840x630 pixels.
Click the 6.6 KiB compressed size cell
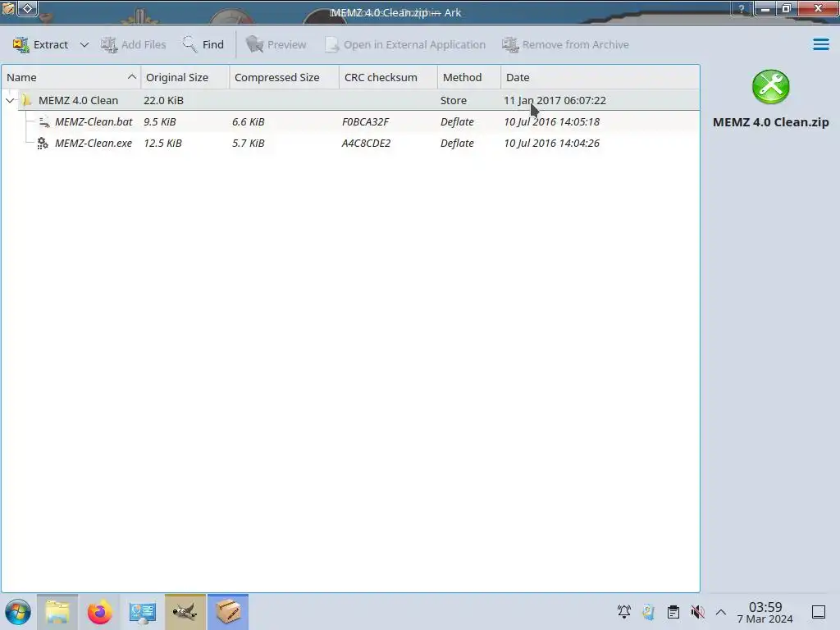coord(248,121)
